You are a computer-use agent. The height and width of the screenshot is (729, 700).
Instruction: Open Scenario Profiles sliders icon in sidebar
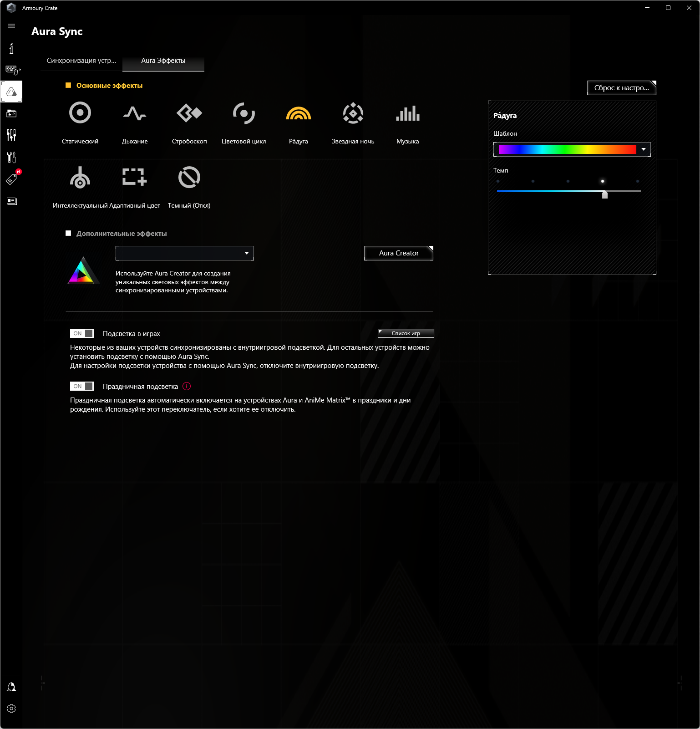(11, 135)
